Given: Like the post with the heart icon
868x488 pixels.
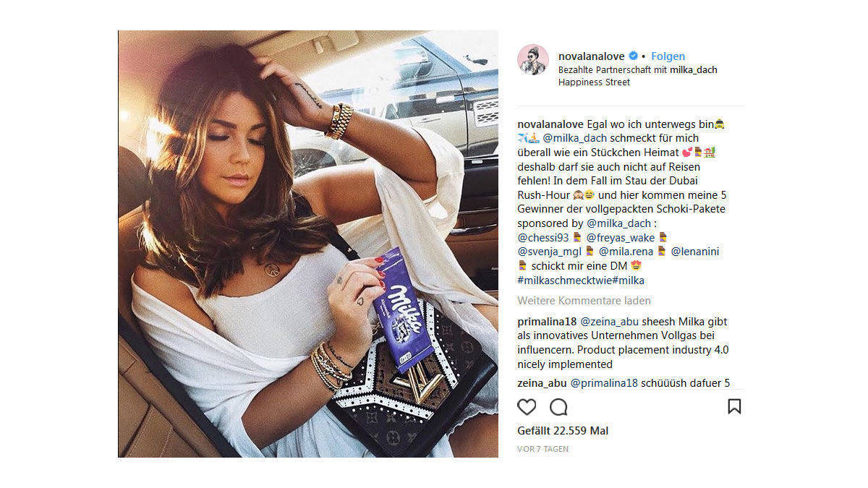Looking at the screenshot, I should pos(527,407).
